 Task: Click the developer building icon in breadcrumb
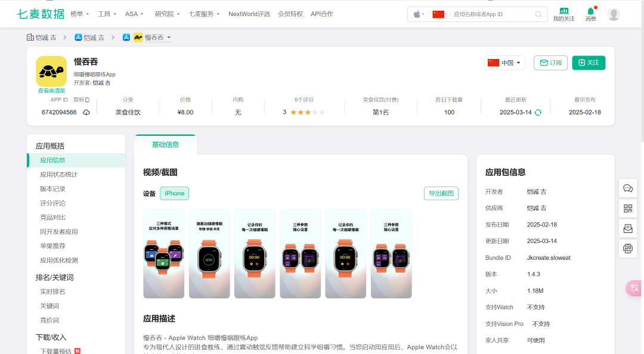30,38
